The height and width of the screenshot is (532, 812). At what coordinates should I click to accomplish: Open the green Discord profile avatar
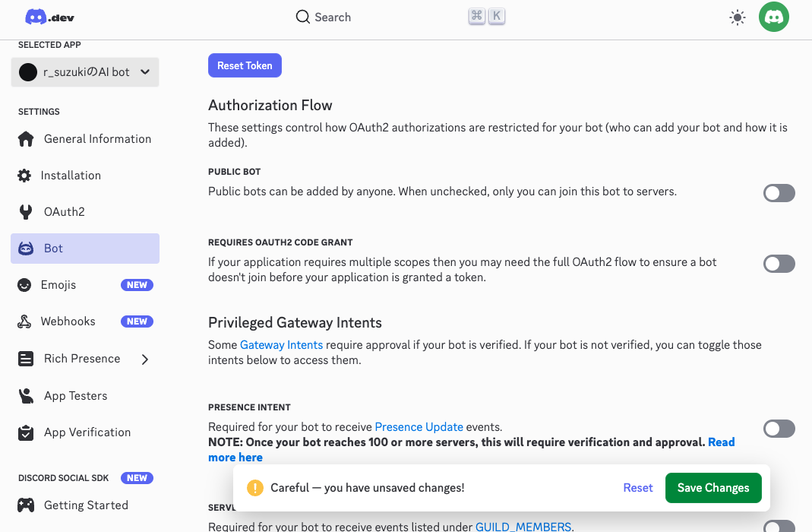773,17
